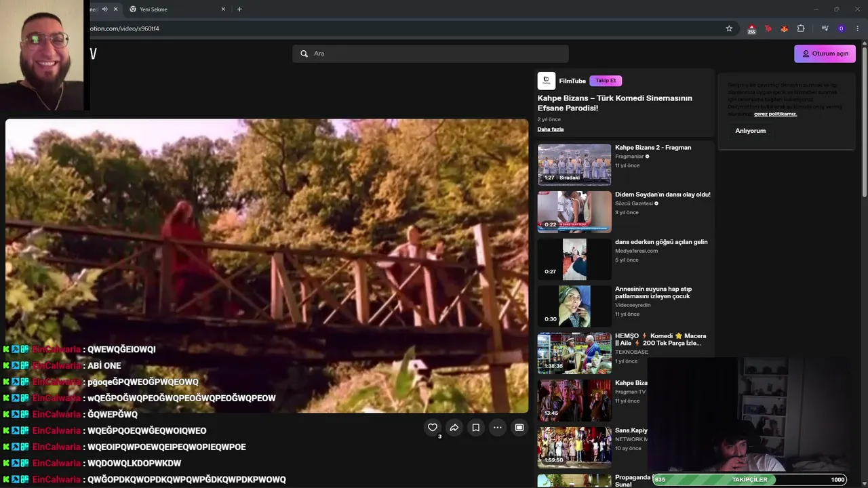Follow FilmTube with Takip Et button
This screenshot has width=868, height=488.
tap(606, 81)
